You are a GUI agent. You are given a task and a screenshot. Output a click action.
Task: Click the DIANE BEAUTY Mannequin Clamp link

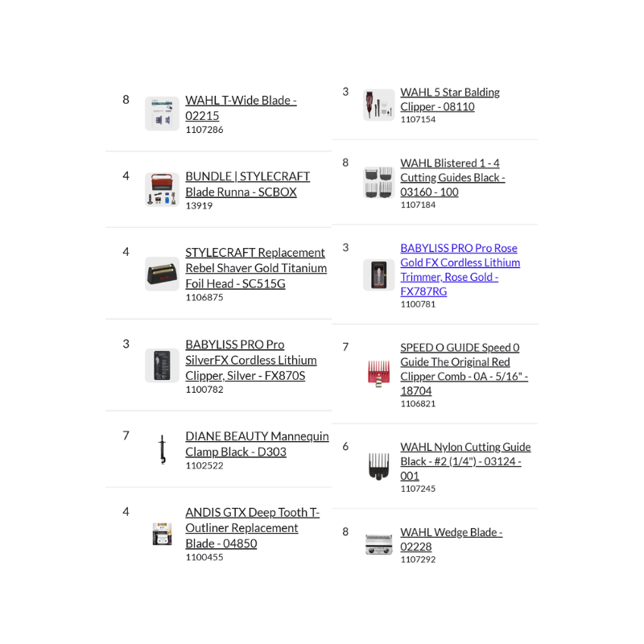pyautogui.click(x=257, y=444)
